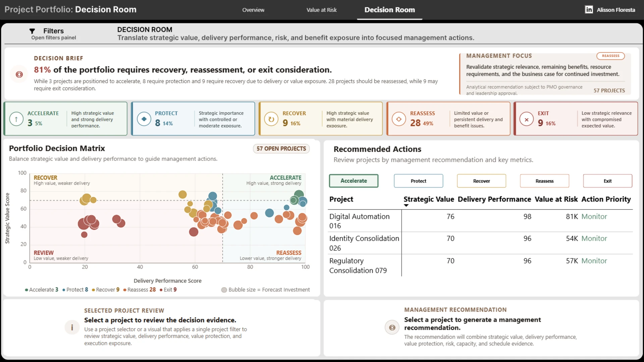
Task: Click the Bubble size legend gray circle
Action: coord(224,290)
